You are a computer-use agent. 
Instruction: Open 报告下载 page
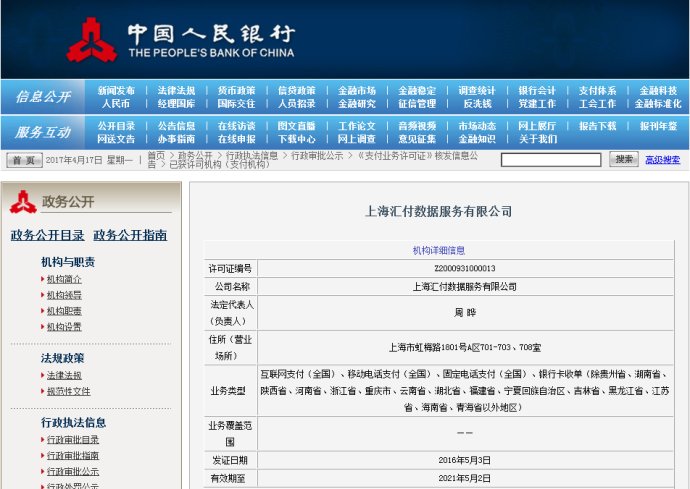tap(597, 126)
